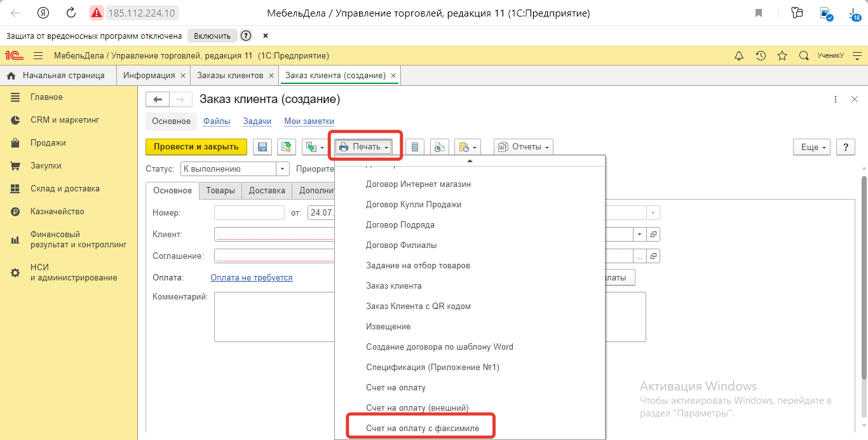Click the Номер input field
Viewport: 868px width, 440px height.
[249, 213]
